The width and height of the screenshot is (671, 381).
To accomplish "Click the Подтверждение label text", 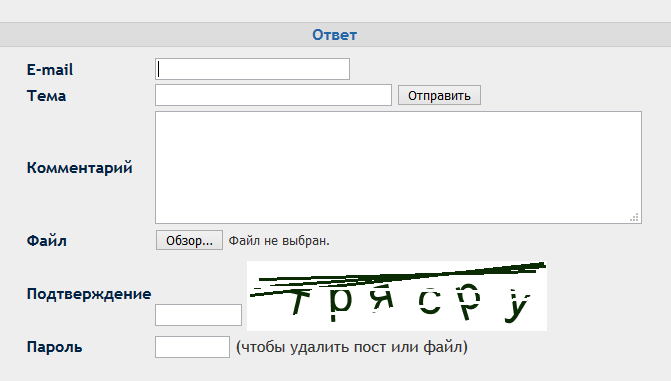I will click(x=89, y=294).
